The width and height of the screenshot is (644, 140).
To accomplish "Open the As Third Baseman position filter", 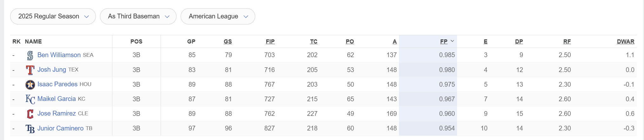I will [138, 17].
